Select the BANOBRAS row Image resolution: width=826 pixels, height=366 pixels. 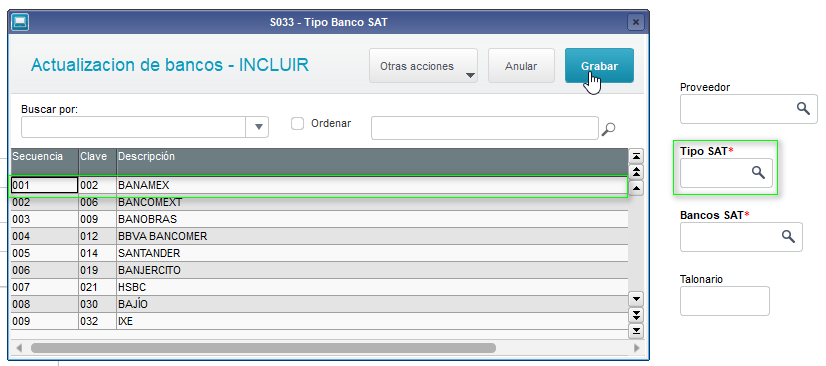(319, 220)
